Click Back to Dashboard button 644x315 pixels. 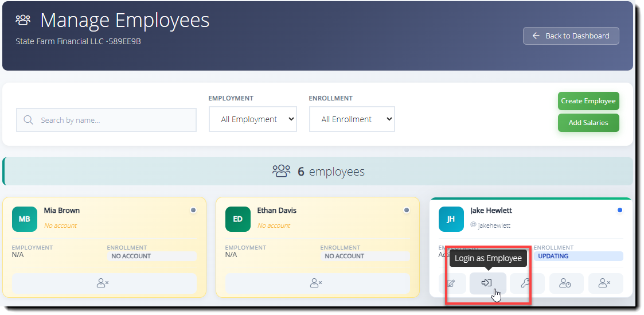[571, 36]
